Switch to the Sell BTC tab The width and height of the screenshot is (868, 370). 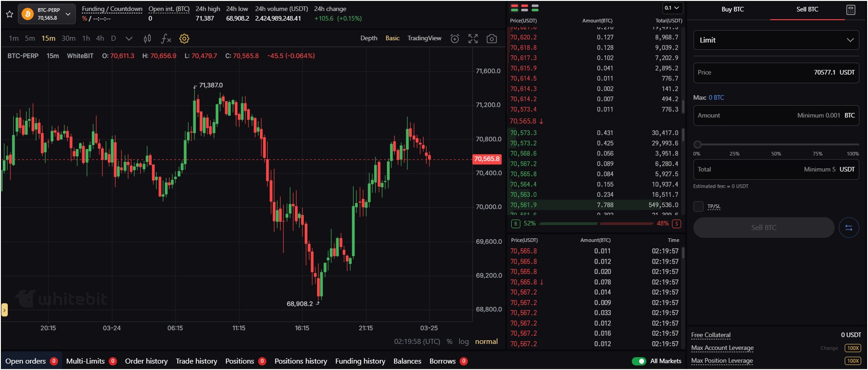click(x=807, y=9)
